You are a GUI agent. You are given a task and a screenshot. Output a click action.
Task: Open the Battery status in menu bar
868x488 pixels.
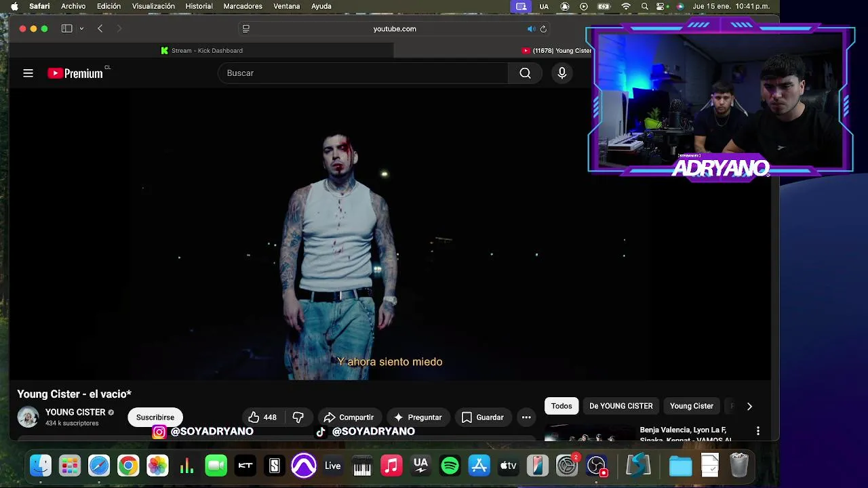(604, 6)
